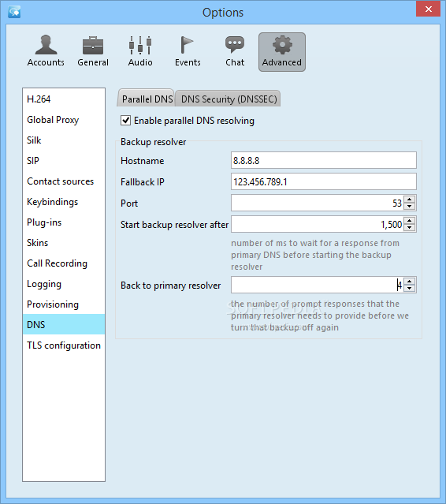The width and height of the screenshot is (446, 504).
Task: Click the Jitsi app icon in title bar
Action: [14, 12]
